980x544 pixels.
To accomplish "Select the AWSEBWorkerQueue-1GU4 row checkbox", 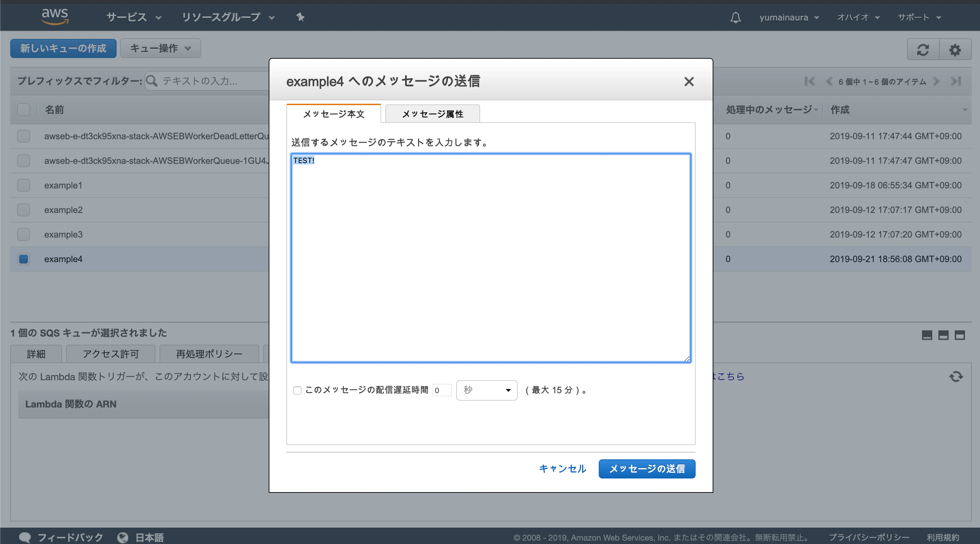I will (24, 161).
